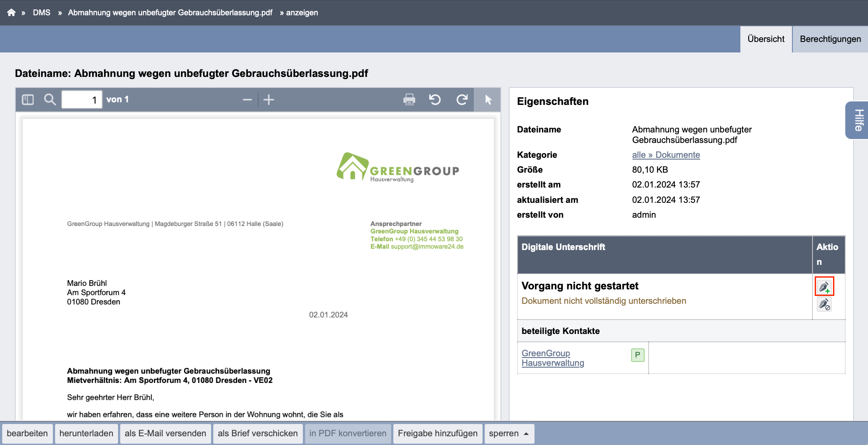This screenshot has height=445, width=868.
Task: Click als Brief verschicken
Action: (x=257, y=433)
